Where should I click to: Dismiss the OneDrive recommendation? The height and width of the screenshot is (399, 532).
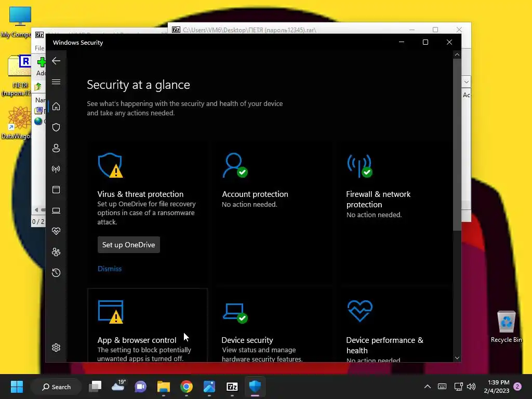109,269
